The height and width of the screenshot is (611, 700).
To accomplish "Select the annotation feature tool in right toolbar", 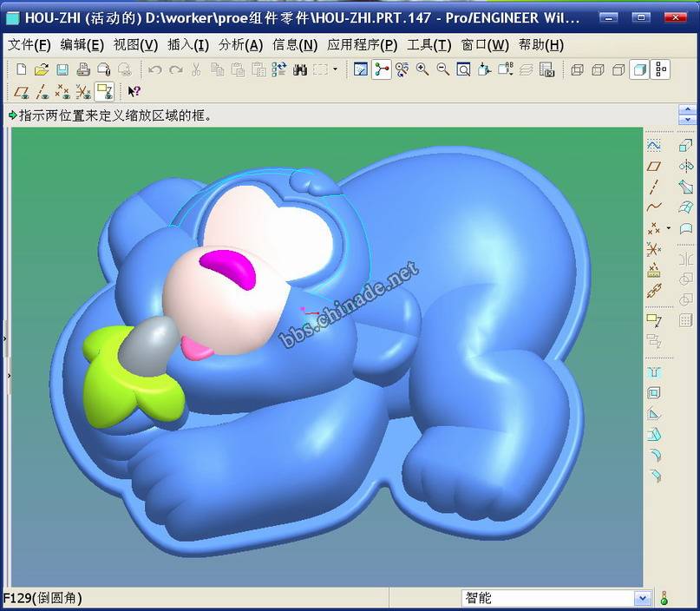I will pos(653,320).
